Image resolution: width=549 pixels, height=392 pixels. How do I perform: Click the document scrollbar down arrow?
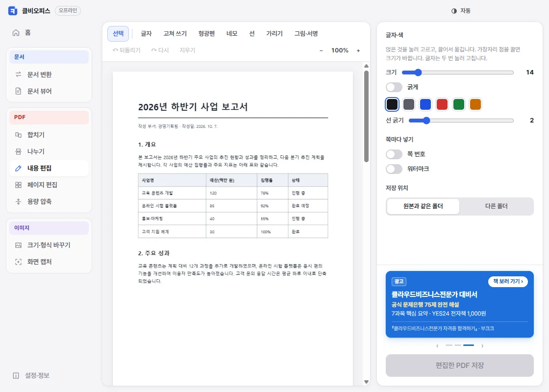click(366, 382)
